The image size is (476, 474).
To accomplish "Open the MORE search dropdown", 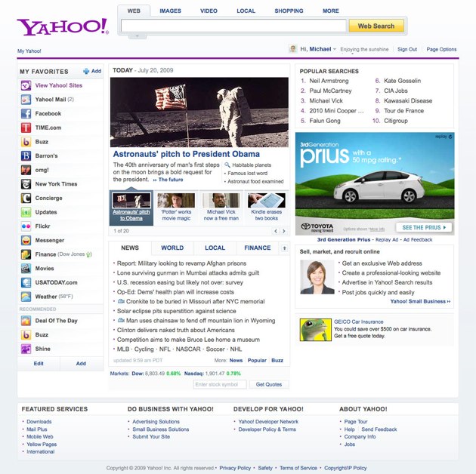I will tap(331, 11).
